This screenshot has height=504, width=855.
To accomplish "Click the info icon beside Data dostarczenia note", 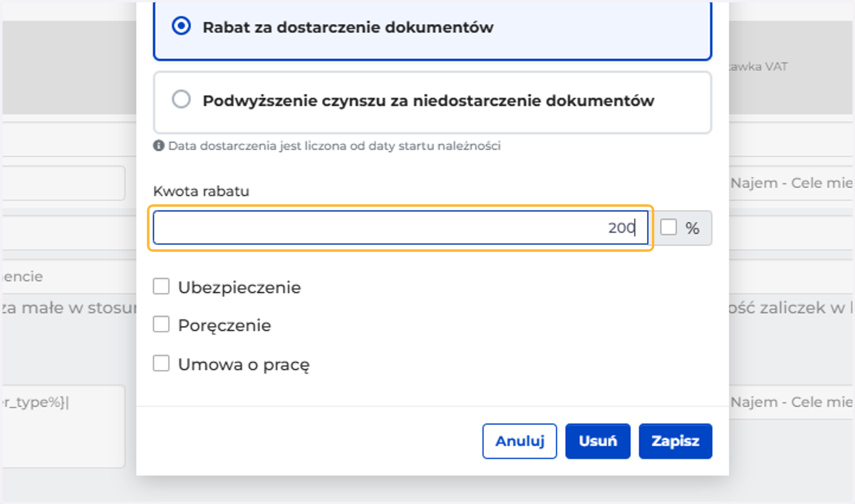I will (x=159, y=146).
